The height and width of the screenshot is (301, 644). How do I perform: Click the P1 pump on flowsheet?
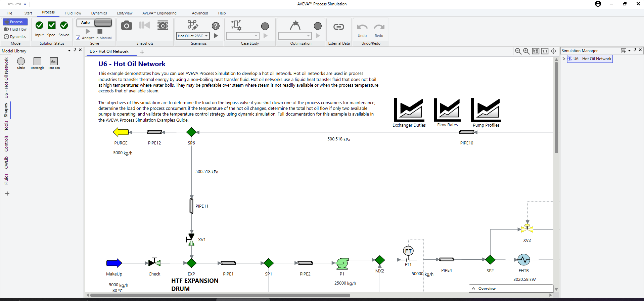click(342, 264)
